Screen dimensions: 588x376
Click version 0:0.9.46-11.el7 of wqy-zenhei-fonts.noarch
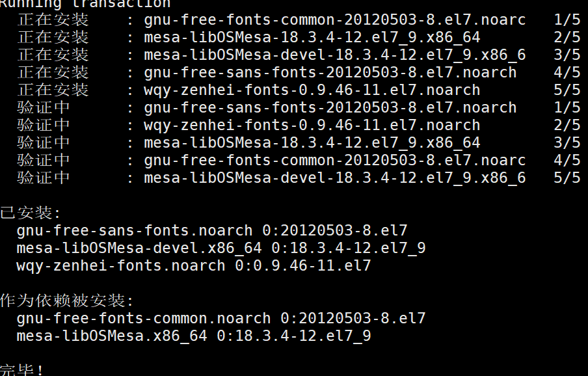303,266
